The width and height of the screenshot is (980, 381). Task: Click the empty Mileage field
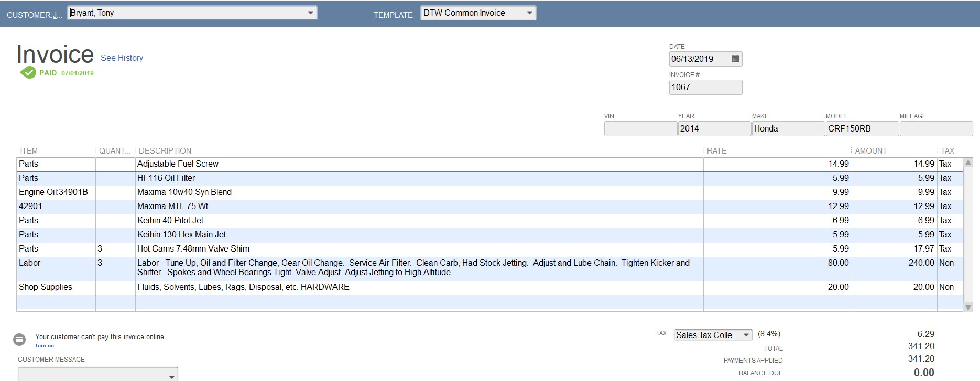(x=935, y=129)
